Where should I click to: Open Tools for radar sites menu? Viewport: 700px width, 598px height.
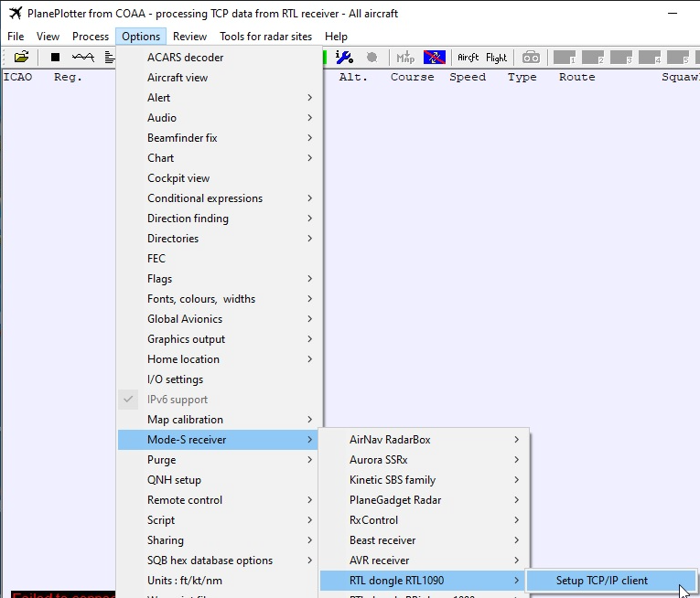265,37
